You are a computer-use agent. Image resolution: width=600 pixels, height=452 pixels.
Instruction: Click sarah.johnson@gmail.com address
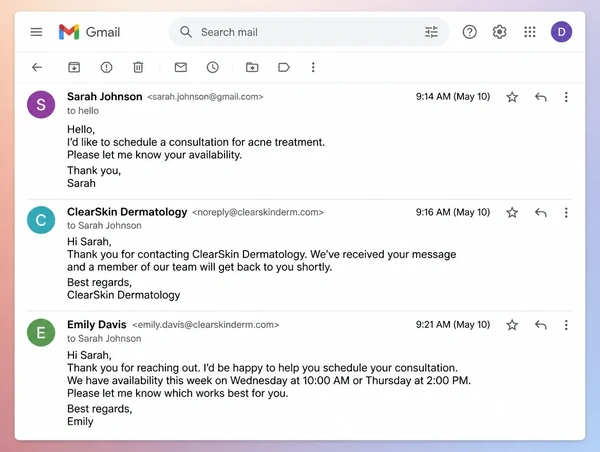point(205,97)
